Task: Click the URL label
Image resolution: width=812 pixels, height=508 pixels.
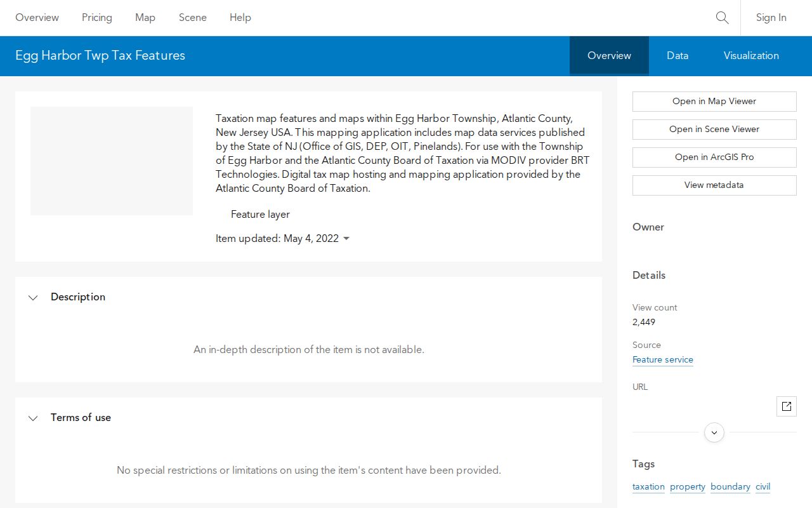Action: 640,387
